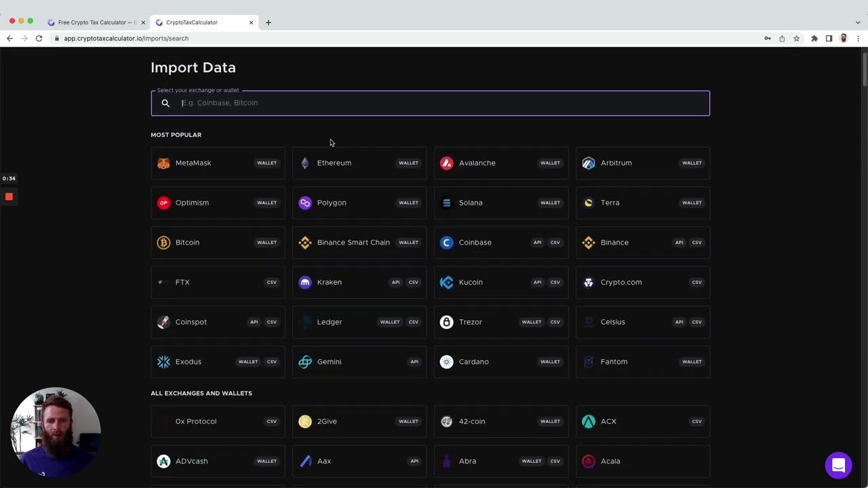Click the Crypto.com lion icon

coord(589,282)
